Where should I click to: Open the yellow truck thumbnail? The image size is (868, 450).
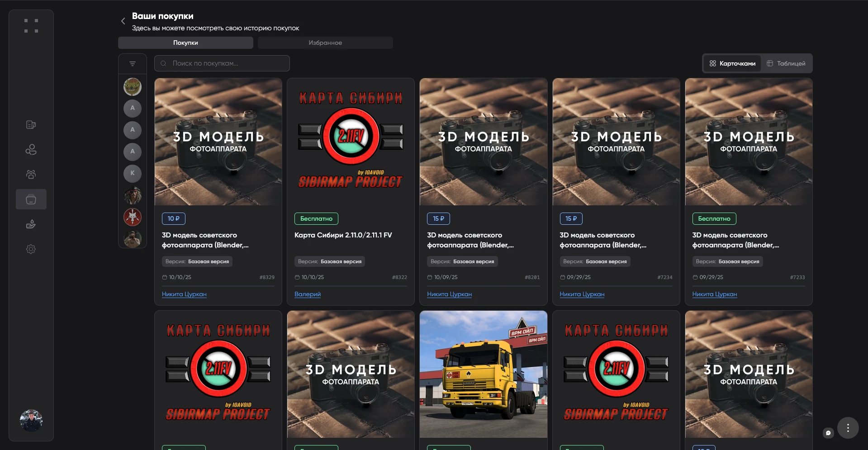click(x=484, y=374)
